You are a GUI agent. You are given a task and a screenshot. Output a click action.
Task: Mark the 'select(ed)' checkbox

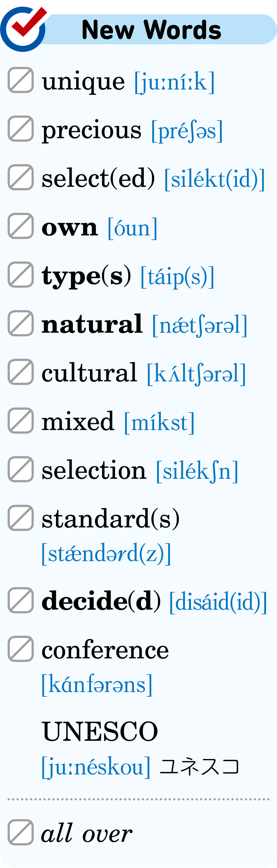pos(21,177)
